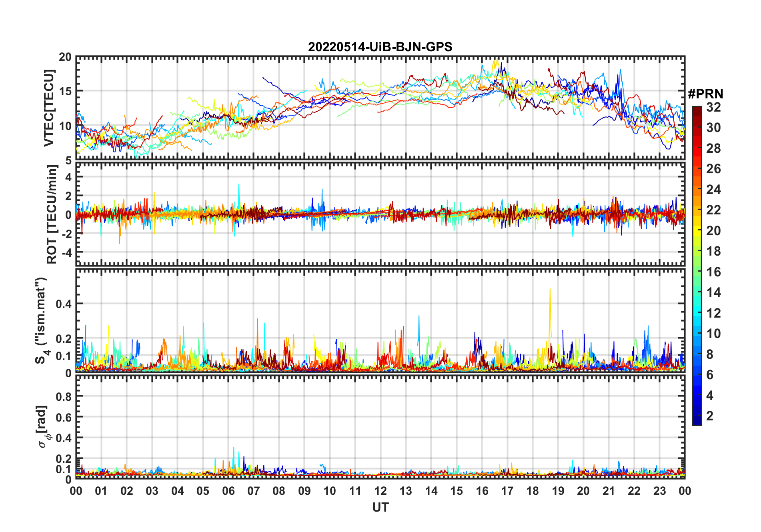Select x-axis hour label 21

pos(609,491)
